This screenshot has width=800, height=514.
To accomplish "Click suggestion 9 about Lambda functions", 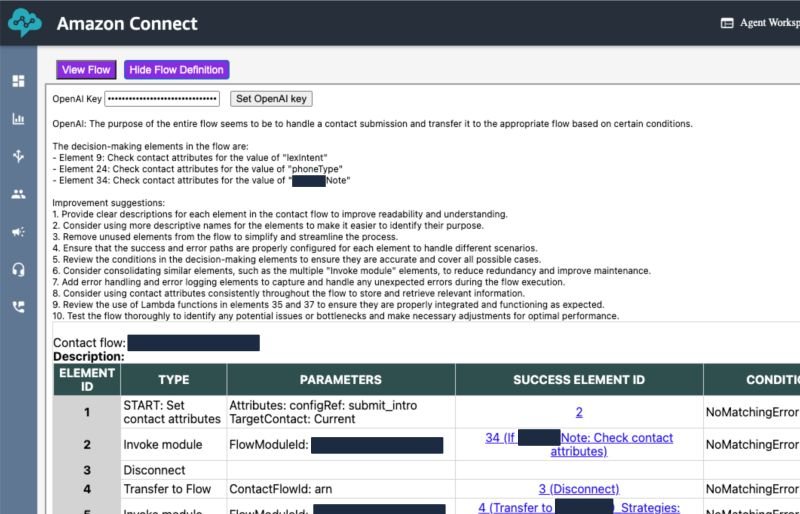I will tap(329, 305).
